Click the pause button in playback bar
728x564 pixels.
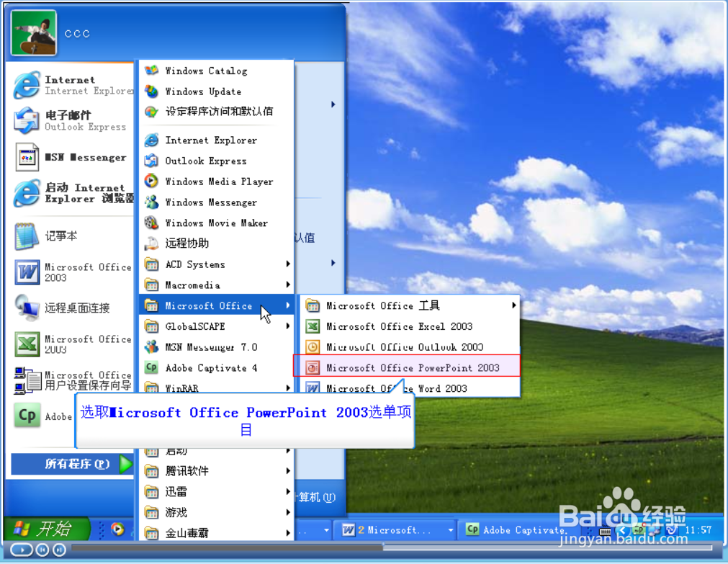pyautogui.click(x=59, y=550)
